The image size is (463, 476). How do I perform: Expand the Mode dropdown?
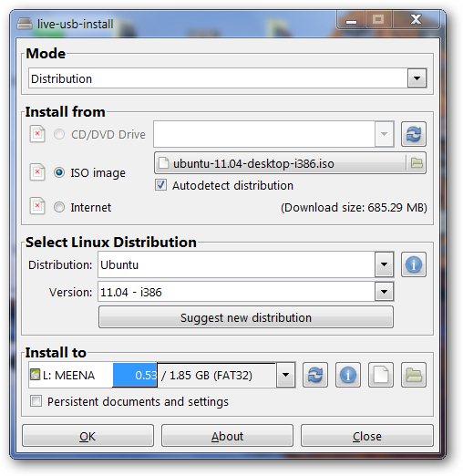[417, 78]
